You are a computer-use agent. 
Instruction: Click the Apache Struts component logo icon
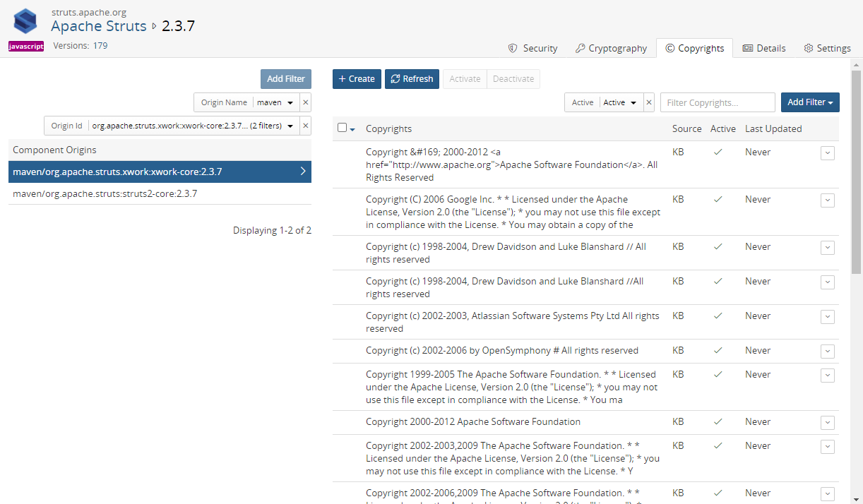pos(25,21)
